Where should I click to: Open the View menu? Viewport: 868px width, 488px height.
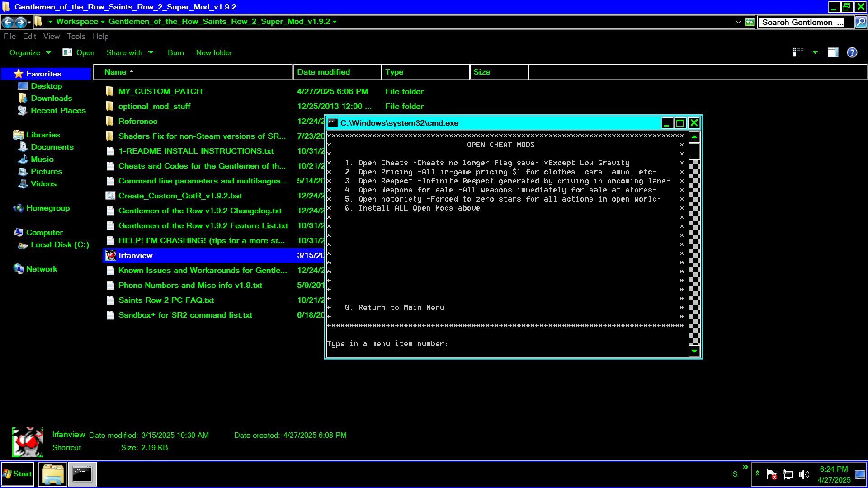point(52,36)
